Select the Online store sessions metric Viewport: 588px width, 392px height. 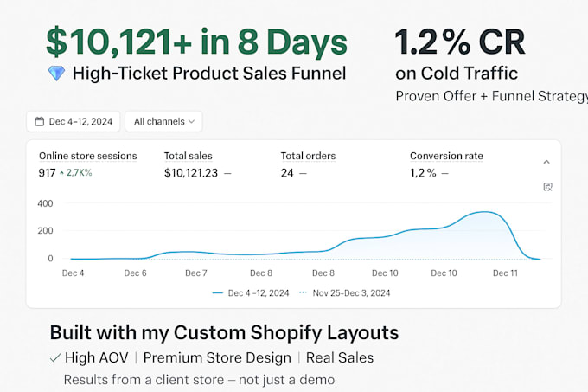(87, 157)
